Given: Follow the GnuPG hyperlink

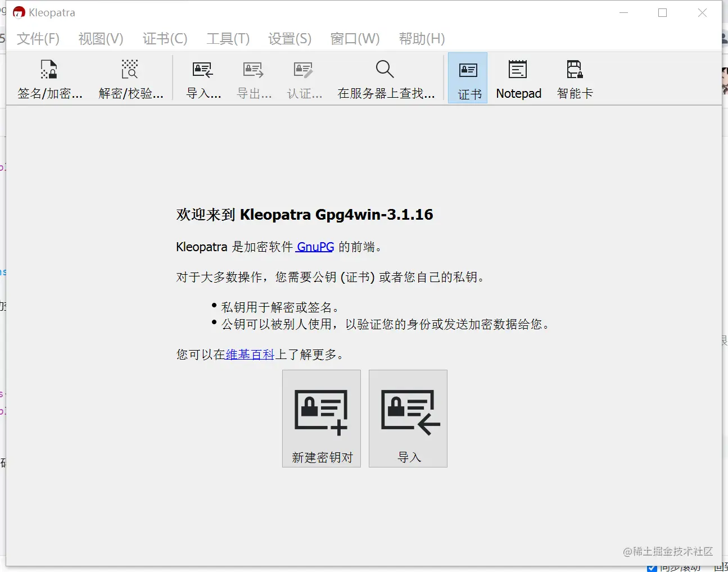Looking at the screenshot, I should (315, 247).
